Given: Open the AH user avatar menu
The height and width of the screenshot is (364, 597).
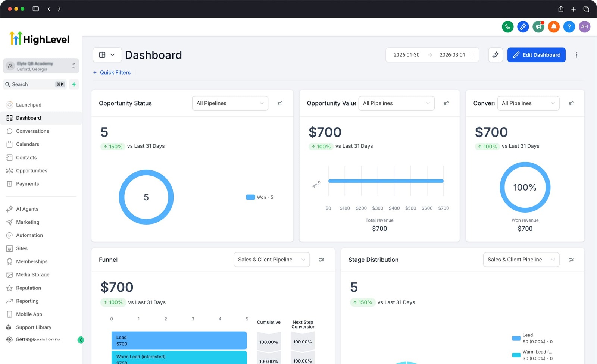Looking at the screenshot, I should (584, 27).
